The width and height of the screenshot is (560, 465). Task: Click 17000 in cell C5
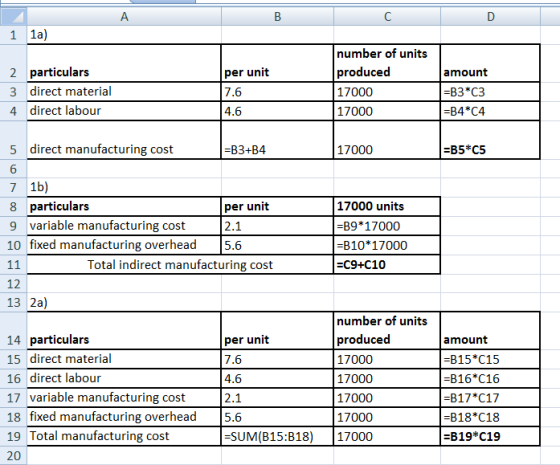pyautogui.click(x=387, y=140)
